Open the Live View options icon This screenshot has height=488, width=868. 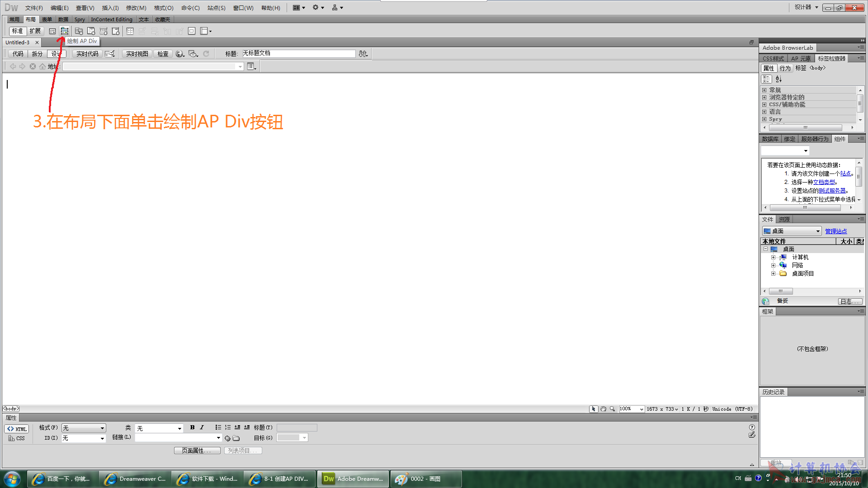tap(252, 66)
